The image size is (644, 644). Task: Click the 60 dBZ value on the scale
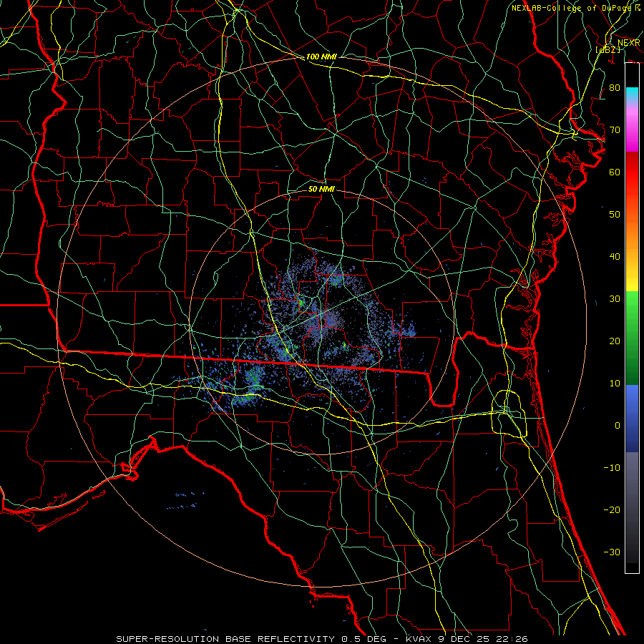click(615, 172)
